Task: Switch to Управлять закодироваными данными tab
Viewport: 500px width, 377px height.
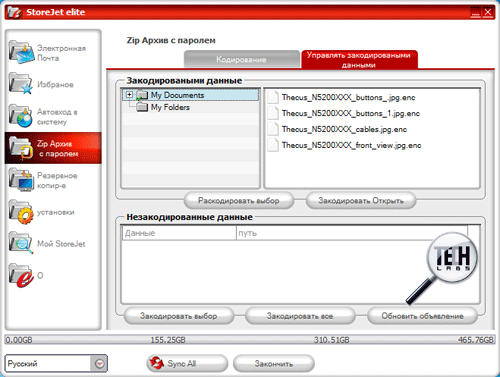Action: click(359, 60)
